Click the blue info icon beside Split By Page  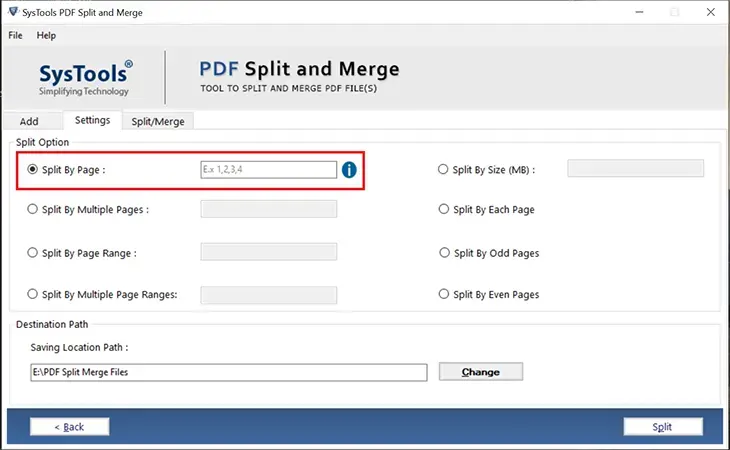point(349,170)
